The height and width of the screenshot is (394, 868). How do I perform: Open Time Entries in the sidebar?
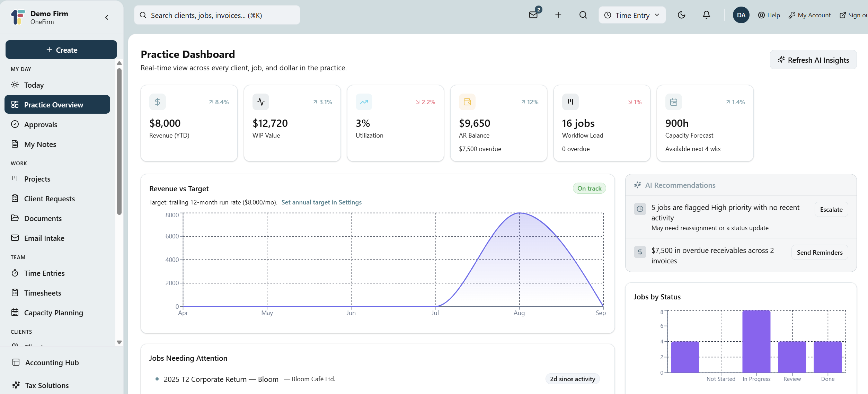pos(57,273)
